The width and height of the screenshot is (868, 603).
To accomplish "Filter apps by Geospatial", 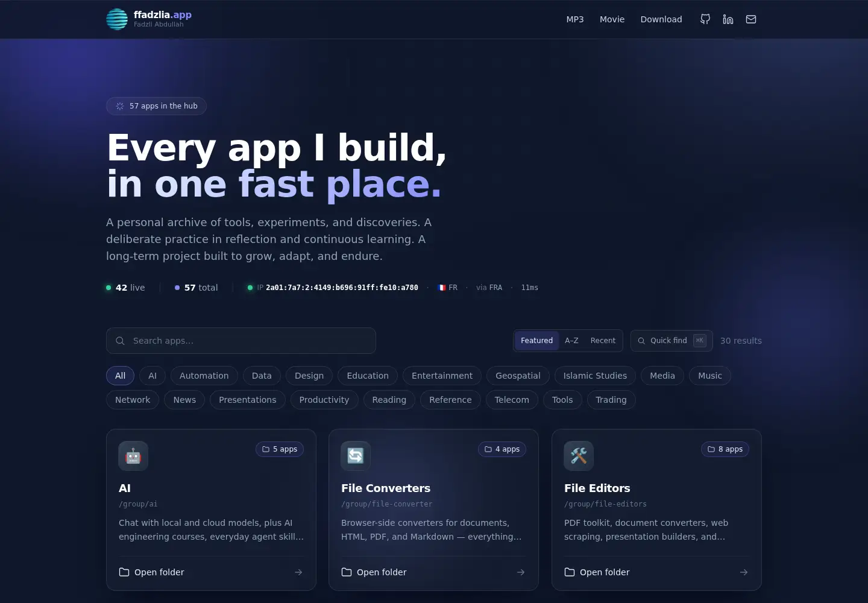I will [x=518, y=376].
